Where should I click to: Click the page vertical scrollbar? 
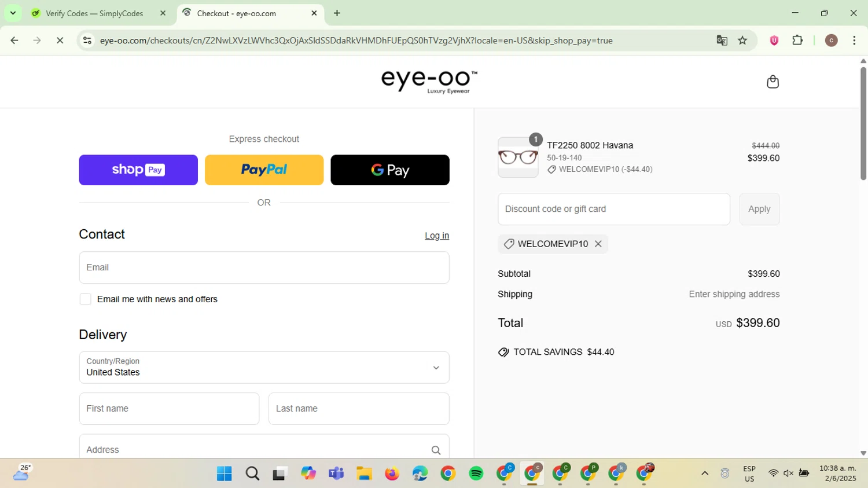point(863,124)
